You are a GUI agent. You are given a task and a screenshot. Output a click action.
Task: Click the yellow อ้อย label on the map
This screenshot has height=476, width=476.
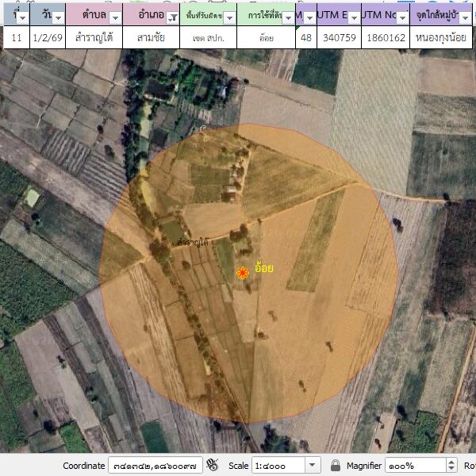[264, 268]
